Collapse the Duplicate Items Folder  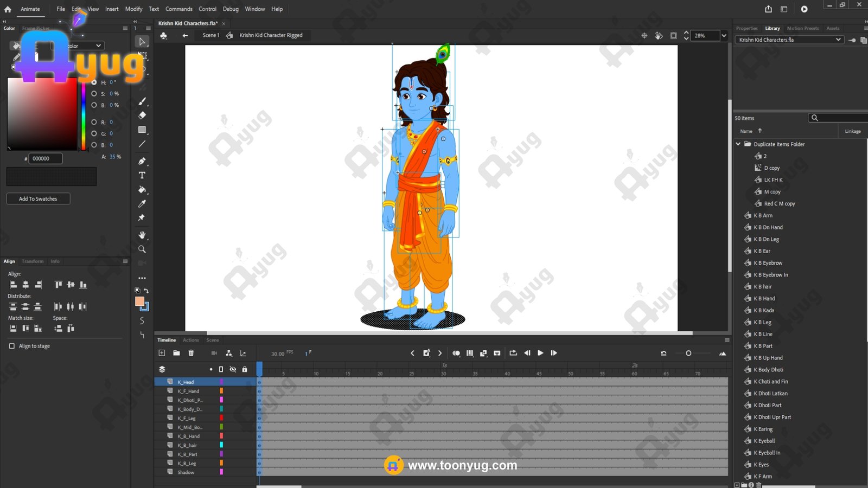coord(738,144)
